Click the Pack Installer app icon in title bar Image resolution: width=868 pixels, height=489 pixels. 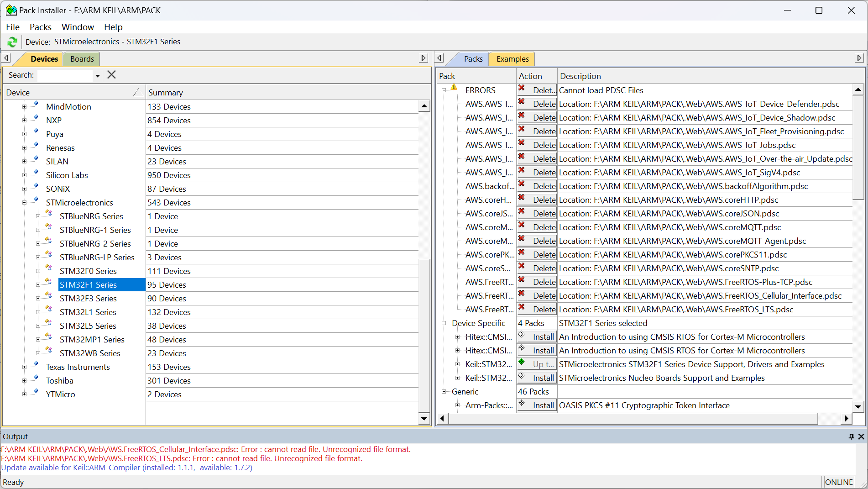11,10
